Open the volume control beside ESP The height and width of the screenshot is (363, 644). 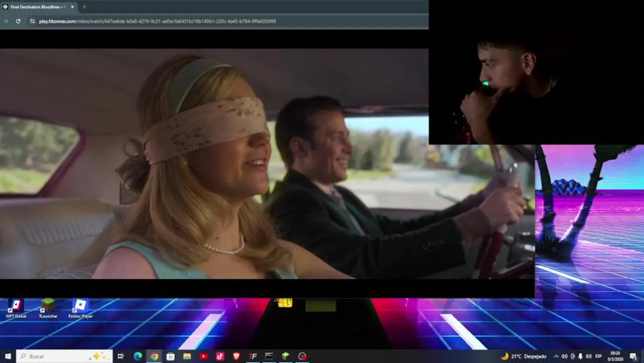tap(589, 356)
